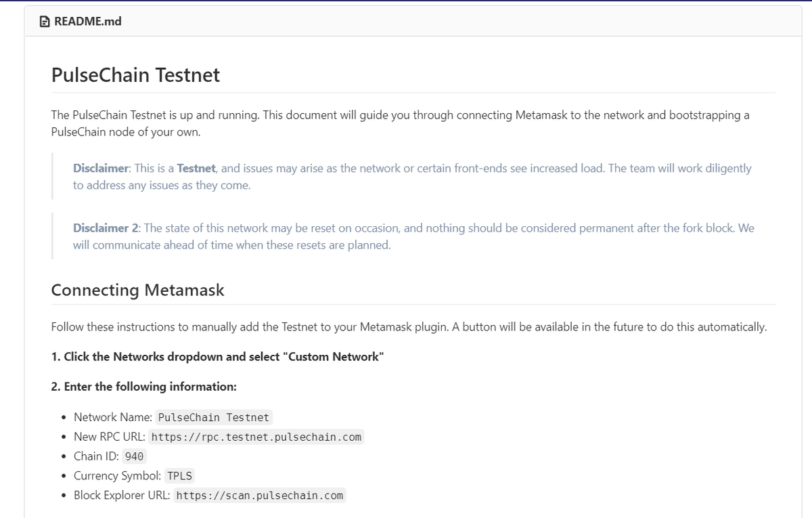812x518 pixels.
Task: Click the README.md file name header
Action: [87, 22]
